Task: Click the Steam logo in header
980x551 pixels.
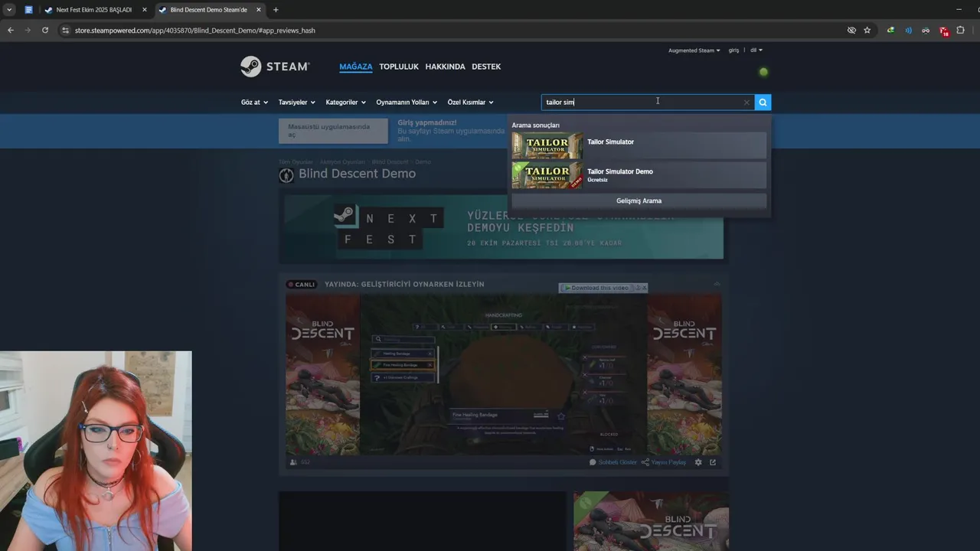Action: 275,67
